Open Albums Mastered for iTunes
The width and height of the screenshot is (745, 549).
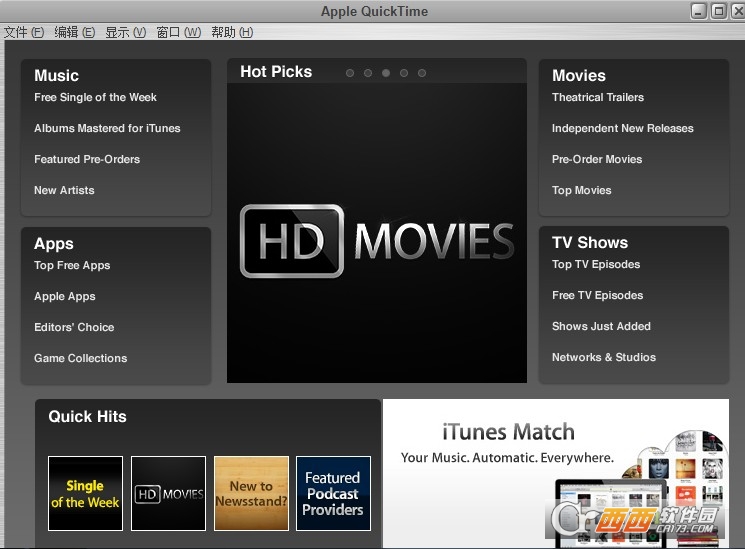click(x=107, y=128)
